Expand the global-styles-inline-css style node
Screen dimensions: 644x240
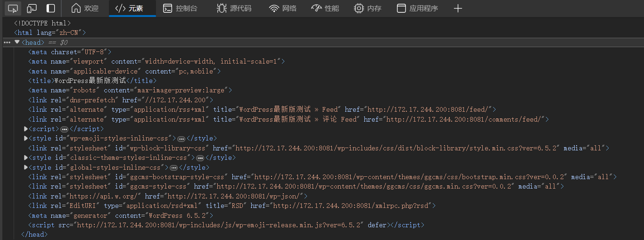click(x=26, y=167)
